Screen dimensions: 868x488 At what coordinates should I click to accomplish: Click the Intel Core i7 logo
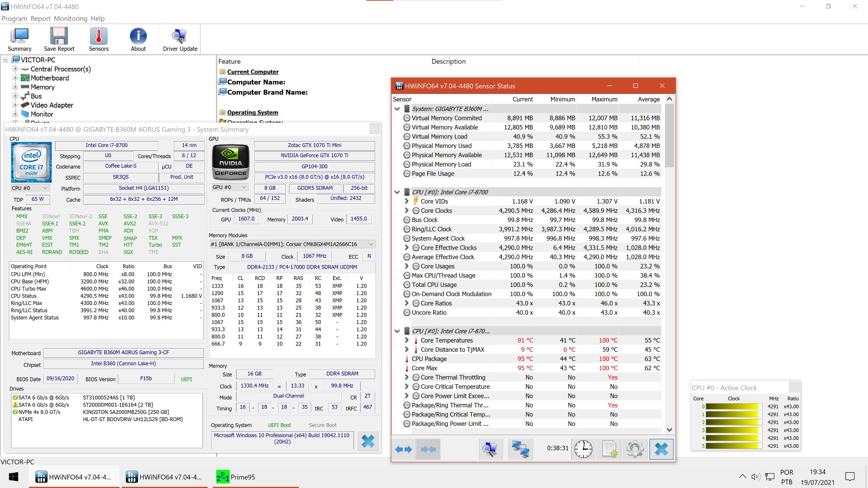click(x=31, y=162)
